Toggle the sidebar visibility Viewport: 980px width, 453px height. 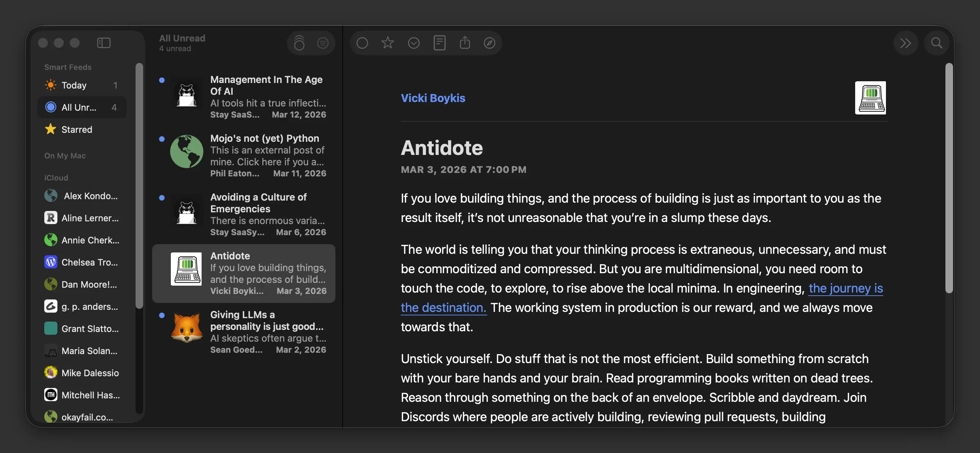pos(103,43)
